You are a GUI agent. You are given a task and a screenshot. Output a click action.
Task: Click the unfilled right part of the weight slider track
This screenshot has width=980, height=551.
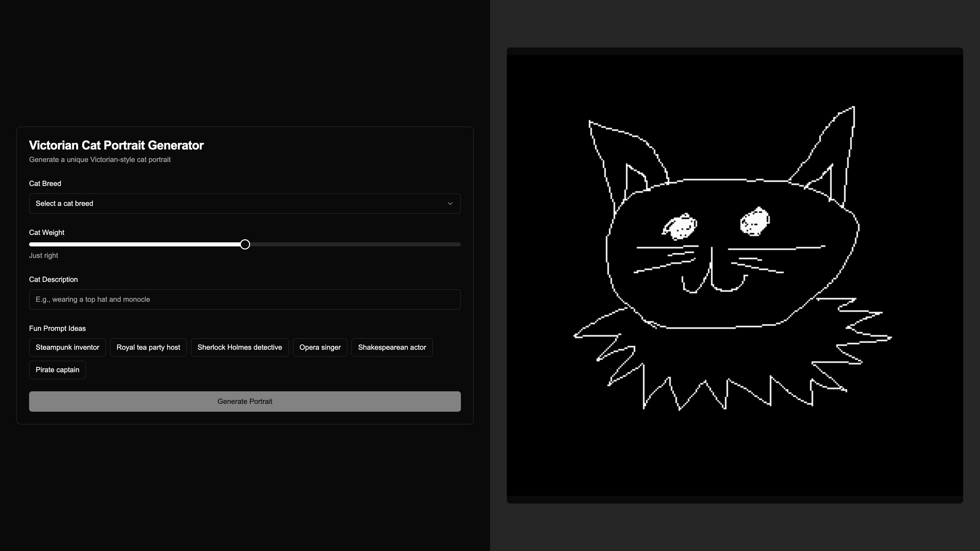coord(354,245)
